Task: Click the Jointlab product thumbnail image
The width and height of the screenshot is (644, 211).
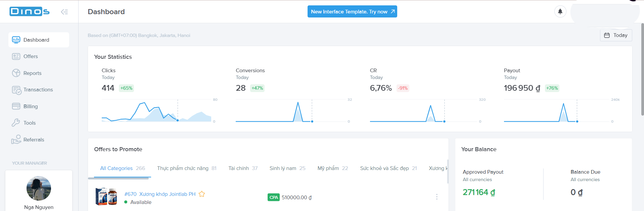Action: [x=106, y=197]
